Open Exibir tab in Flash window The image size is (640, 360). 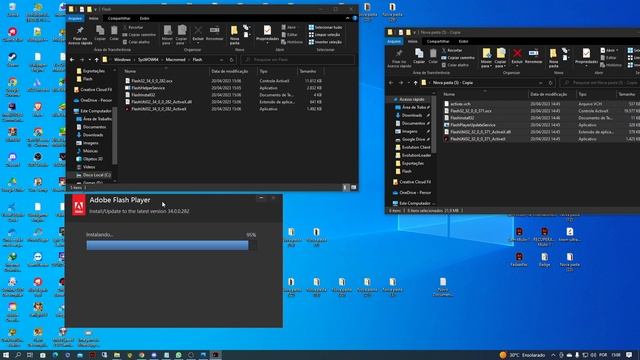[x=144, y=18]
